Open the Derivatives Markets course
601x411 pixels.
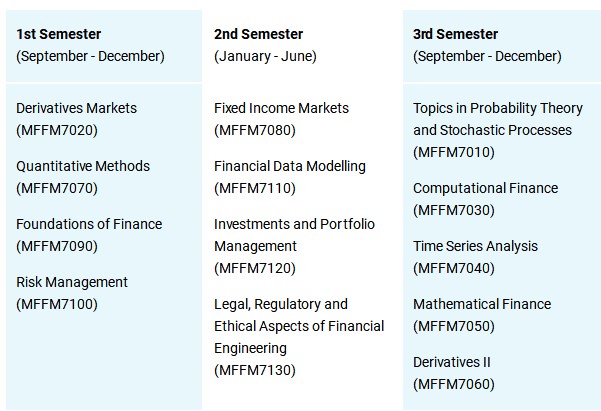tap(77, 108)
